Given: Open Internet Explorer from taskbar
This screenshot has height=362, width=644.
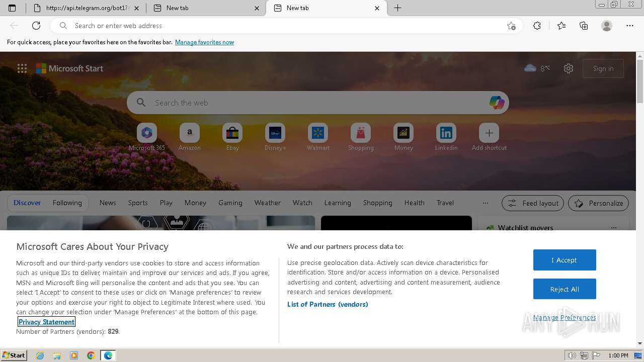Looking at the screenshot, I should coord(40,355).
